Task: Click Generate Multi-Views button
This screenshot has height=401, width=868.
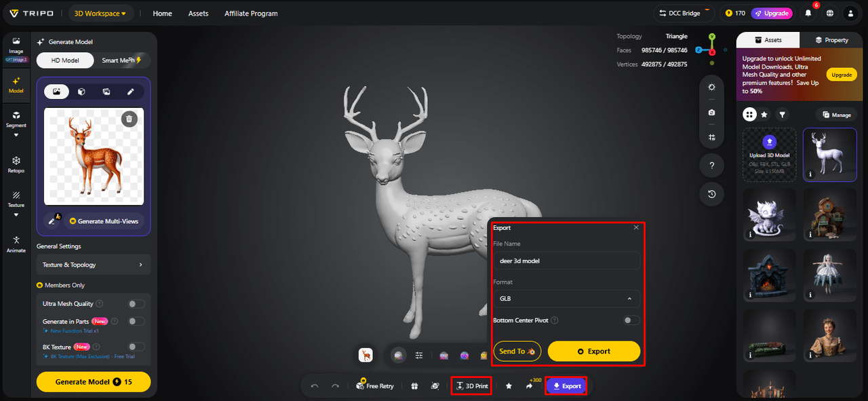Action: (105, 221)
